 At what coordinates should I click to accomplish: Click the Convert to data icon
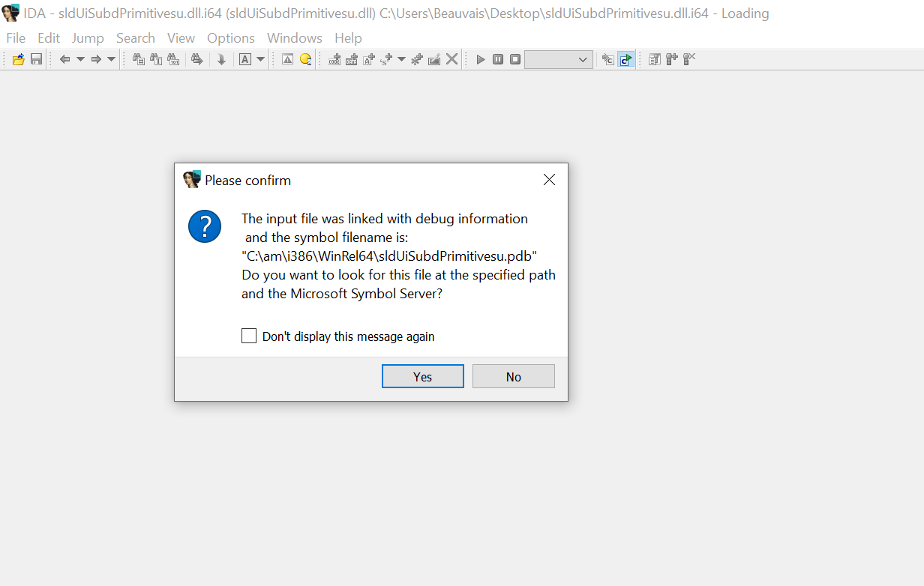pos(352,59)
